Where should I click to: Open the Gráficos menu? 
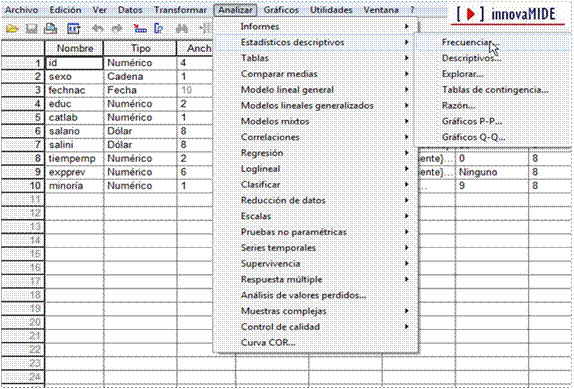[x=281, y=10]
